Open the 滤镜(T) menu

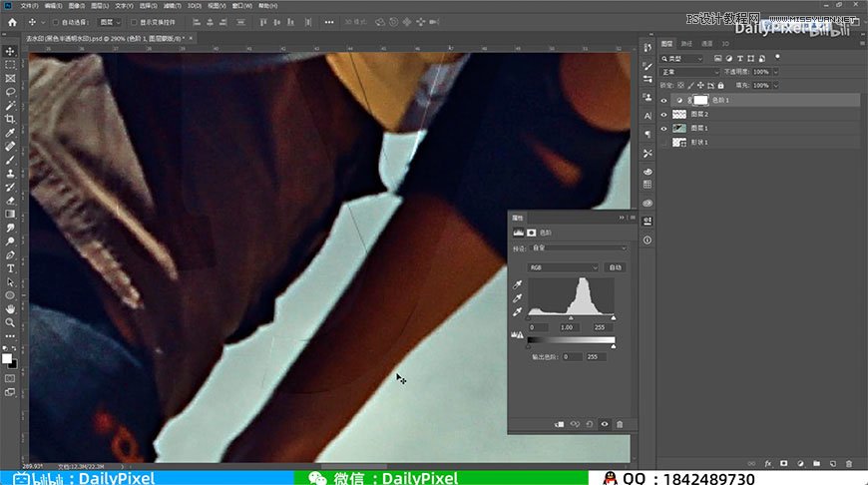pyautogui.click(x=173, y=6)
